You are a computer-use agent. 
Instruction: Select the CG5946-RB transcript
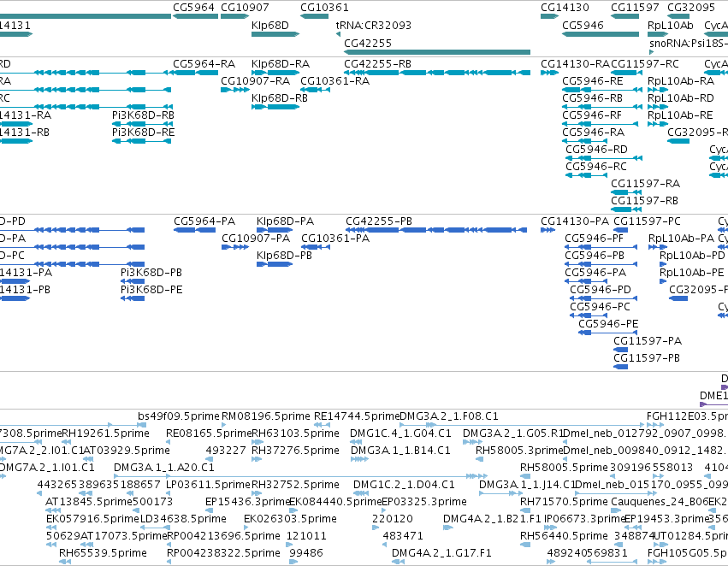point(602,107)
